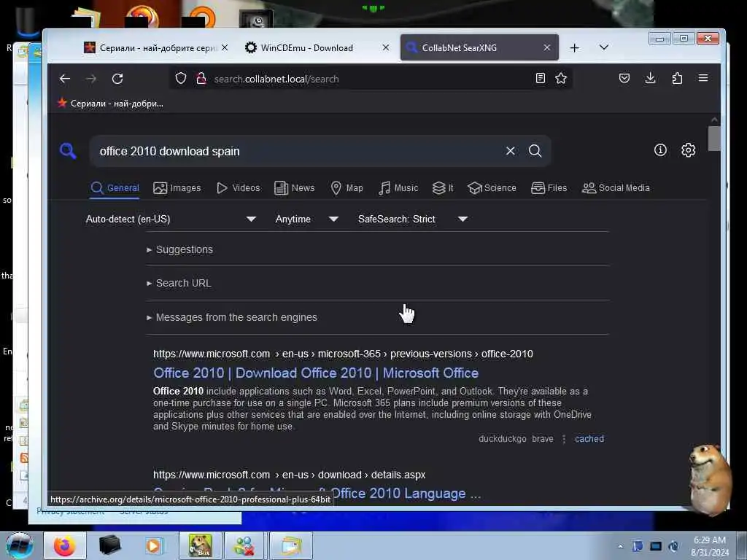Open the Firefox hamburger menu
The height and width of the screenshot is (560, 747).
pyautogui.click(x=703, y=78)
